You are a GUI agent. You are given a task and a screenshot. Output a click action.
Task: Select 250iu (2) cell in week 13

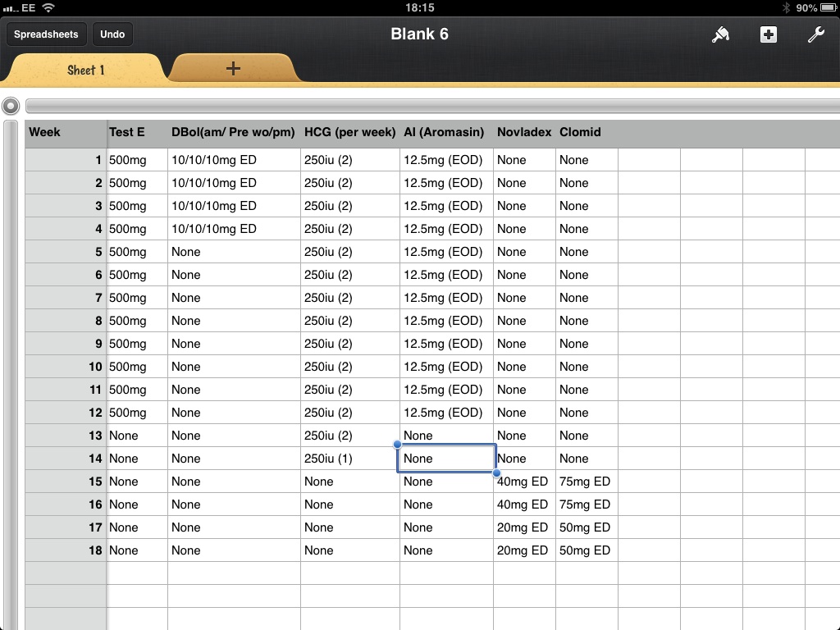coord(350,436)
